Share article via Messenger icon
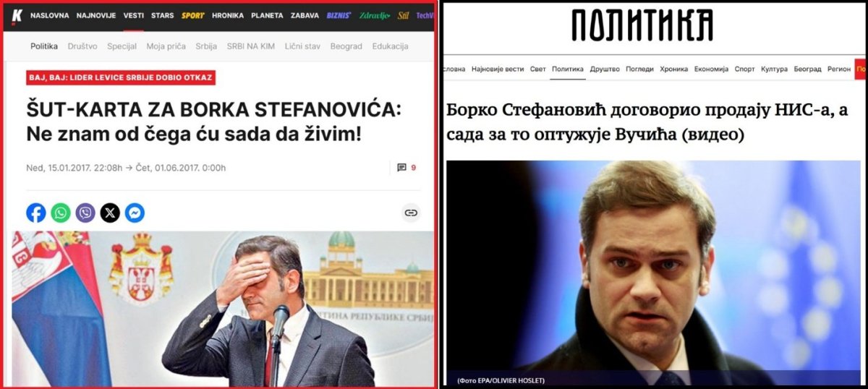This screenshot has height=389, width=868. [135, 213]
